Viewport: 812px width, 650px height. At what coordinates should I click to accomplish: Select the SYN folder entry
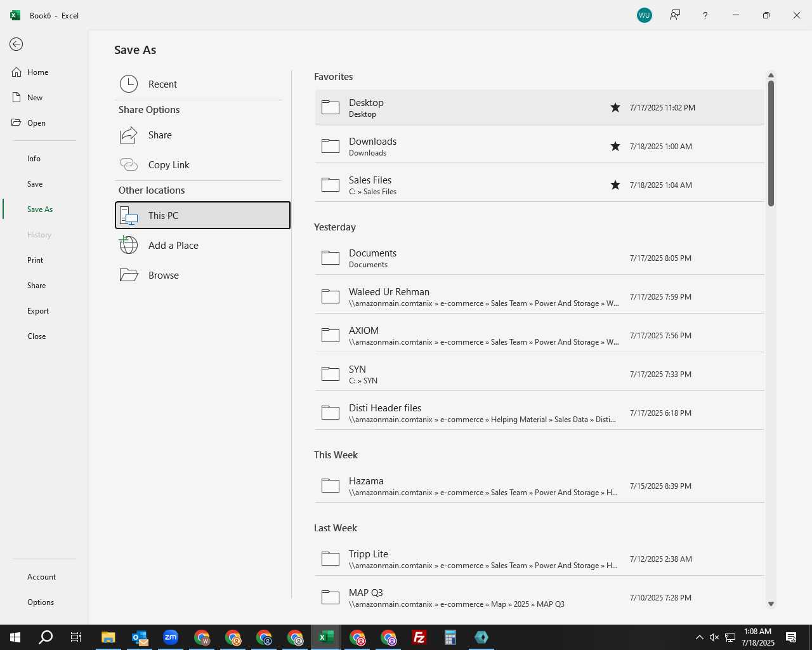click(x=539, y=374)
